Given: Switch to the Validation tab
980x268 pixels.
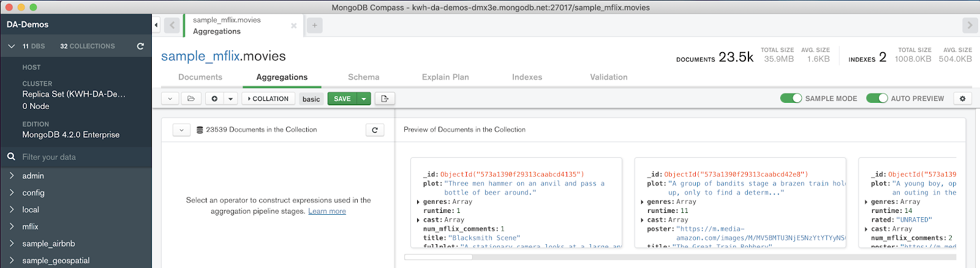Looking at the screenshot, I should 609,77.
